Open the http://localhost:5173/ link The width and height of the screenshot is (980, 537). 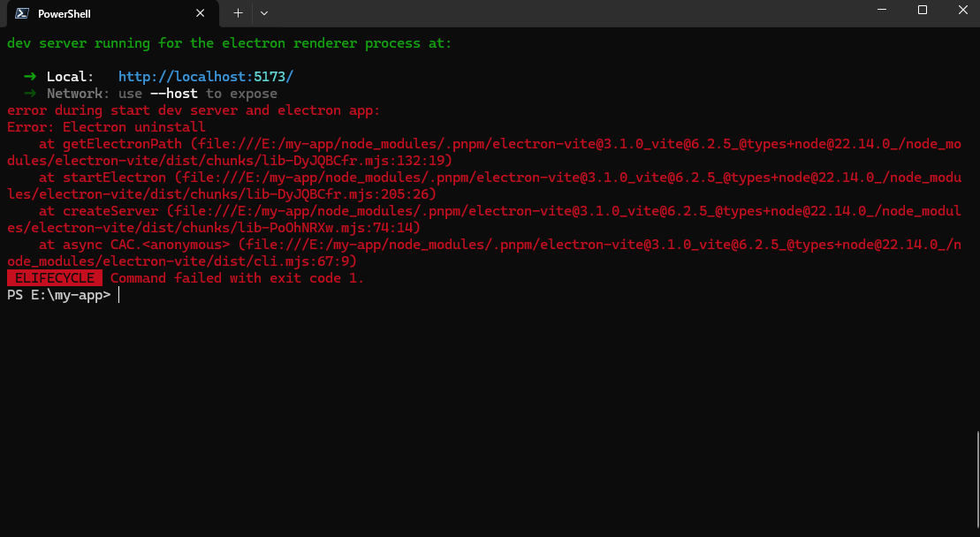(206, 77)
